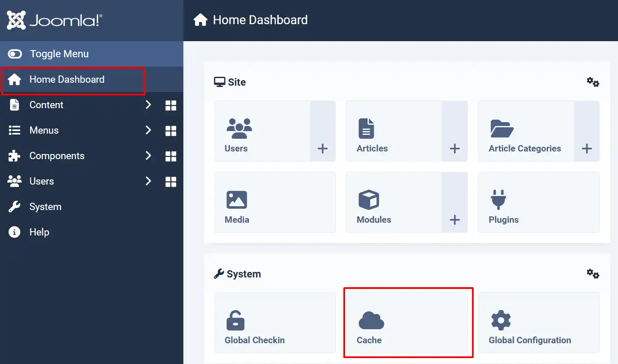This screenshot has width=618, height=364.
Task: Toggle the sidebar menu switch
Action: point(15,54)
